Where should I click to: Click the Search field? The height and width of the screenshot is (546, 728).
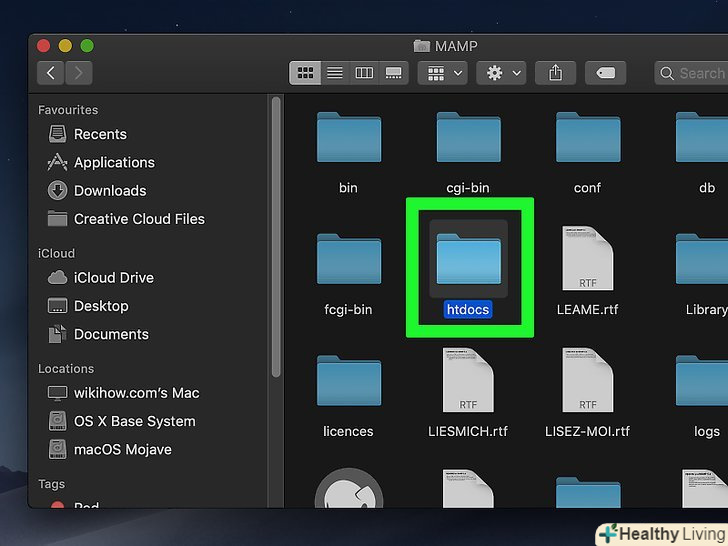pyautogui.click(x=691, y=73)
